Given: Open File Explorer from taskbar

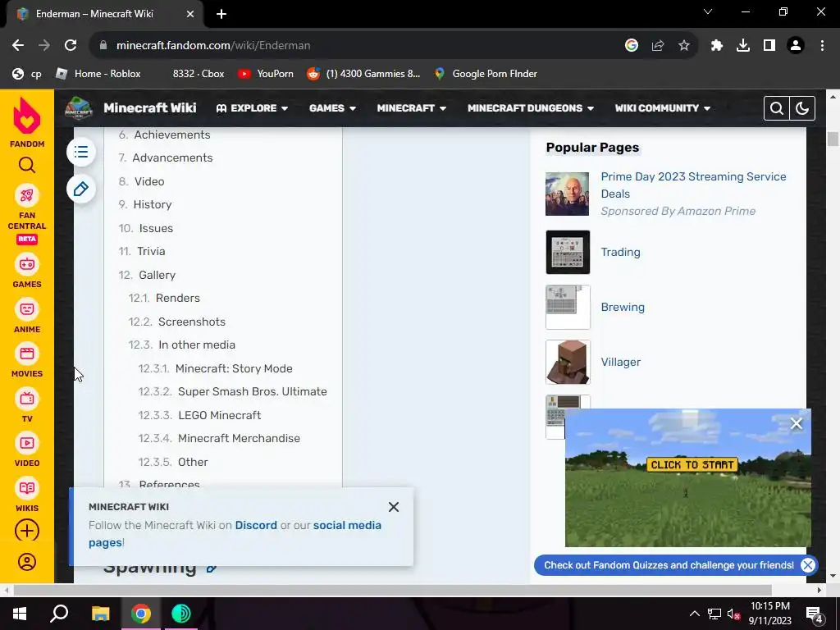Looking at the screenshot, I should (100, 614).
